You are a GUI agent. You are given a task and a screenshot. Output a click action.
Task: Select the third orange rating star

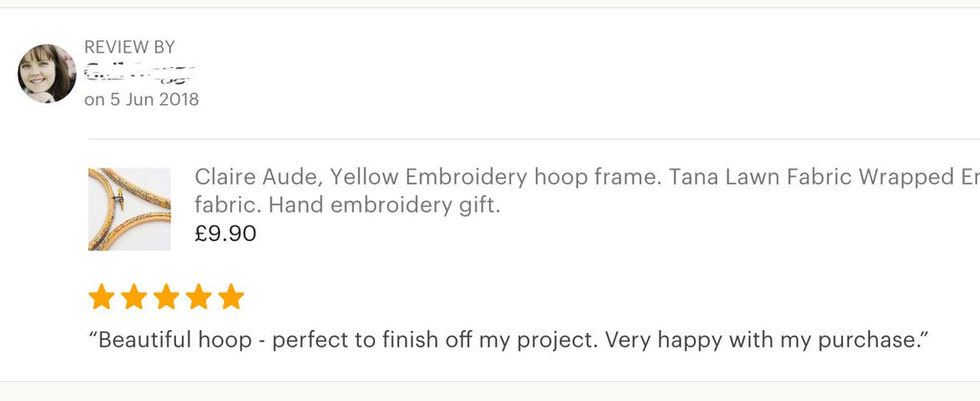tap(167, 298)
